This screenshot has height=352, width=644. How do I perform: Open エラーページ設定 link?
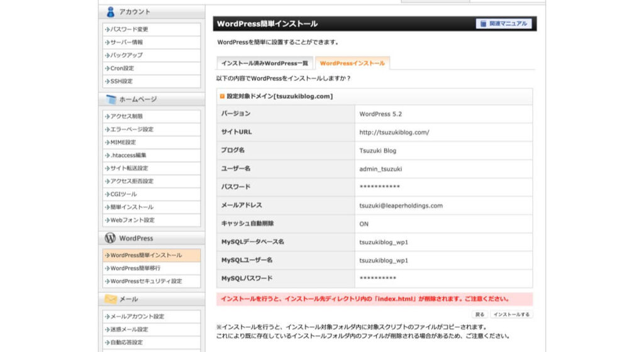tap(152, 129)
